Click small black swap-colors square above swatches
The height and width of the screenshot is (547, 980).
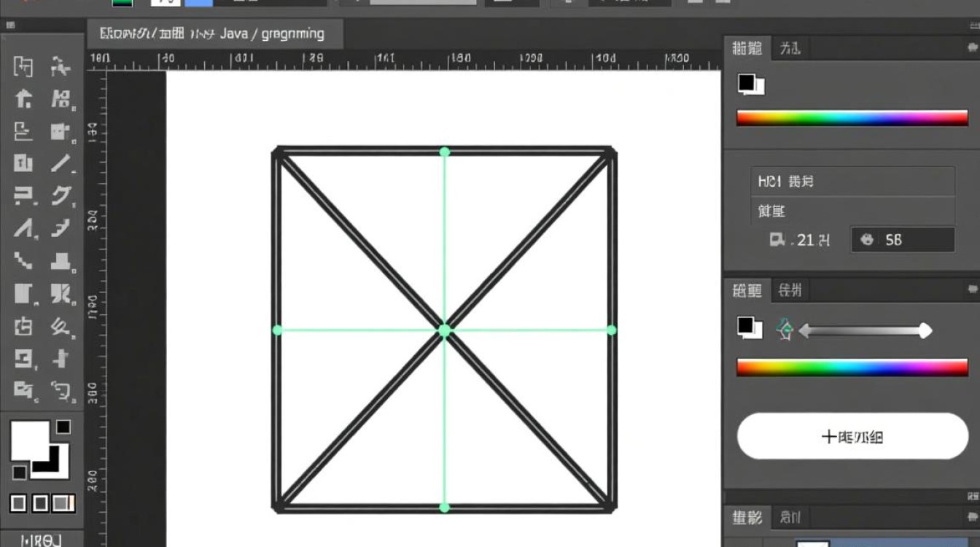coord(63,427)
